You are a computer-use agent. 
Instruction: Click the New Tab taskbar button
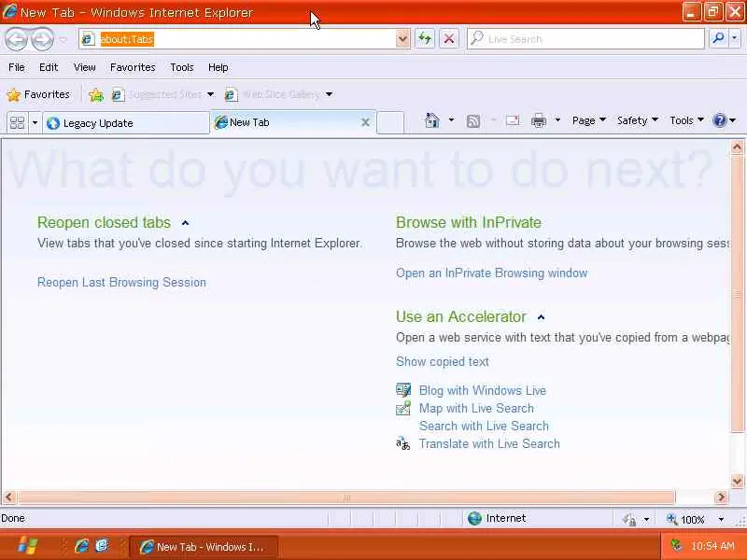[x=204, y=547]
